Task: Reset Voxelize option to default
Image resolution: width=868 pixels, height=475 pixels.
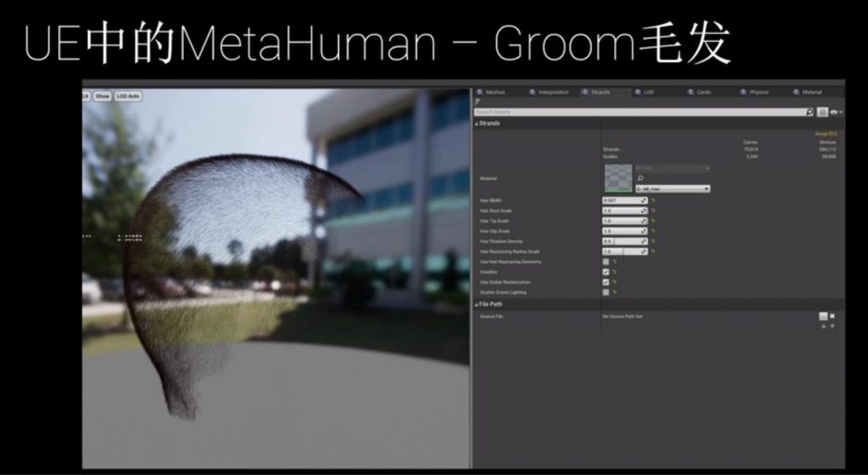Action: coord(615,271)
